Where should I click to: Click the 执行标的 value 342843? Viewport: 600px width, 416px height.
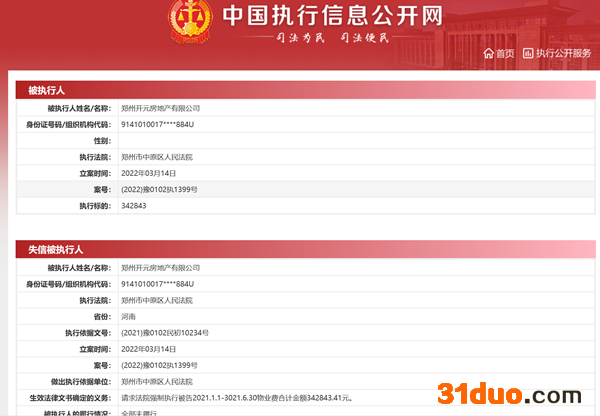tap(133, 205)
